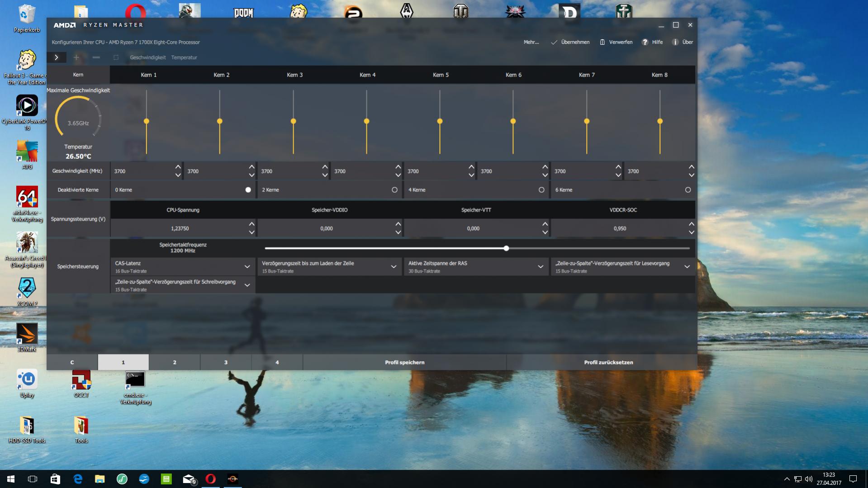The image size is (868, 488).
Task: Select the 3DMark desktop icon
Action: click(x=27, y=337)
